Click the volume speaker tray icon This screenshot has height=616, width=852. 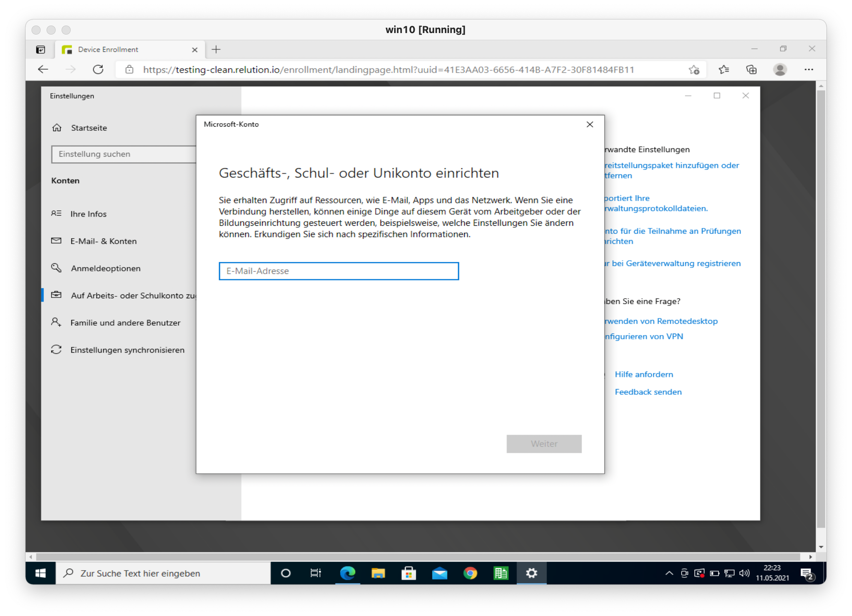tap(744, 573)
